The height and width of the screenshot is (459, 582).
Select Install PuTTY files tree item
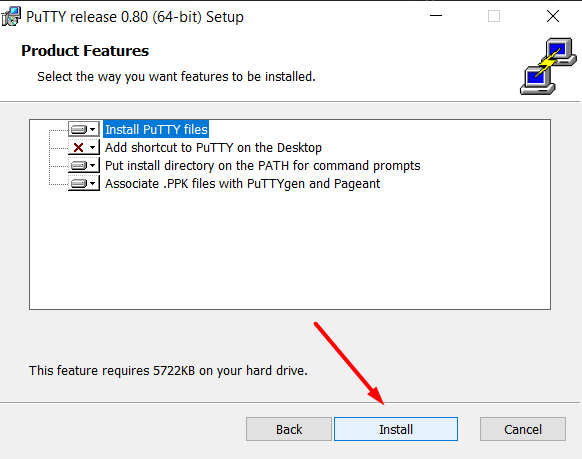tap(156, 129)
